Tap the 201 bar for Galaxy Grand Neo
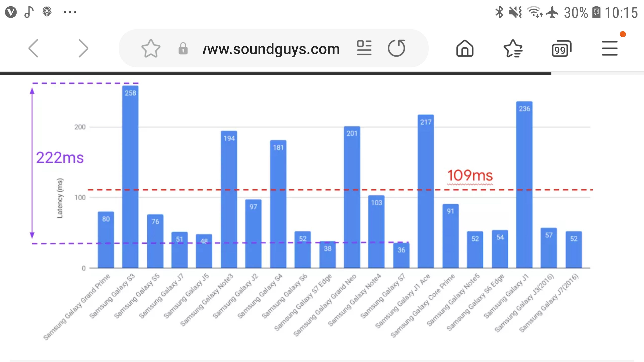Image resolution: width=644 pixels, height=362 pixels. [x=352, y=197]
